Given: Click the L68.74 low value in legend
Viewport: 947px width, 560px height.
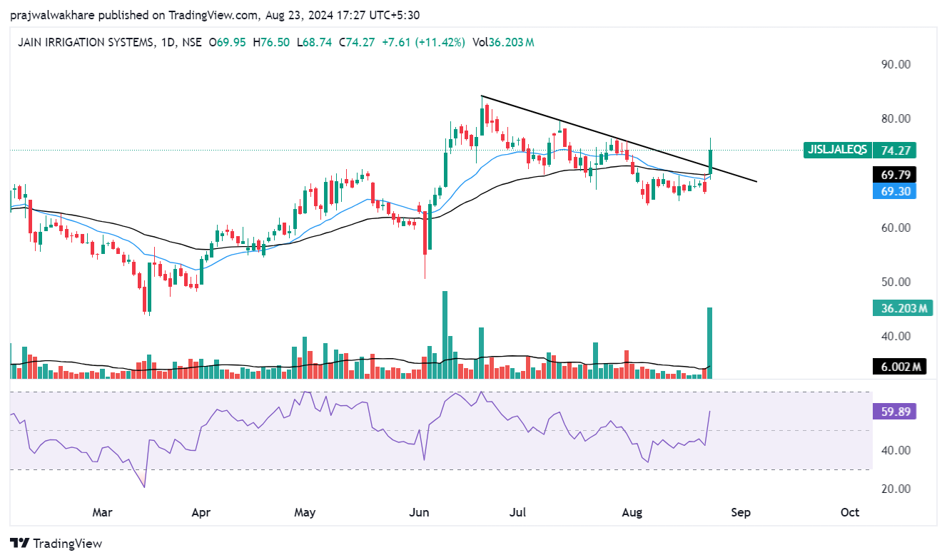Looking at the screenshot, I should pos(313,43).
